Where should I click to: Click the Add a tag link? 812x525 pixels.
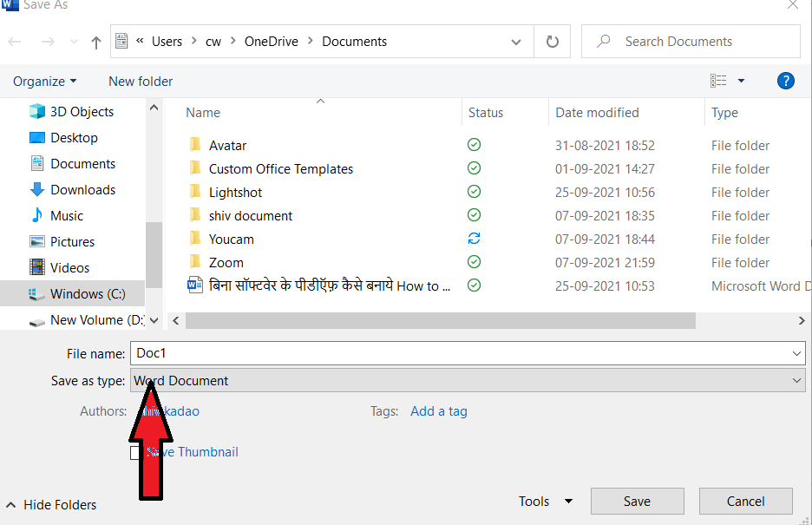(438, 410)
